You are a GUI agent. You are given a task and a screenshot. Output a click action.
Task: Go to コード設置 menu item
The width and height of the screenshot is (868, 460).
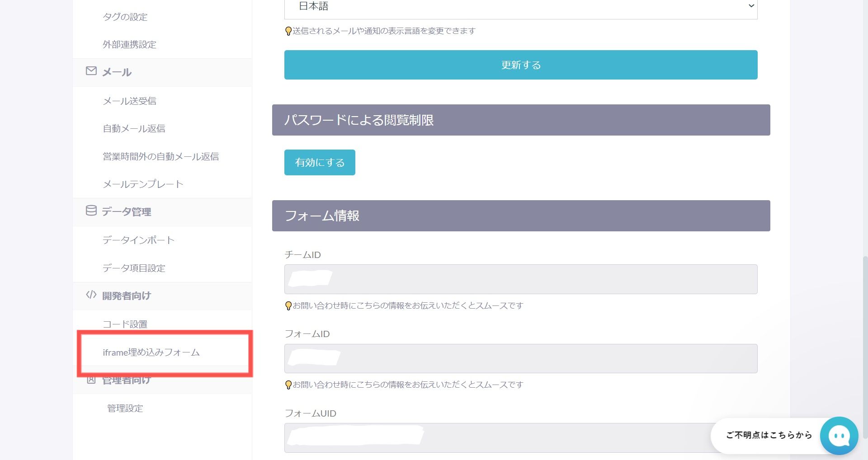(x=125, y=324)
